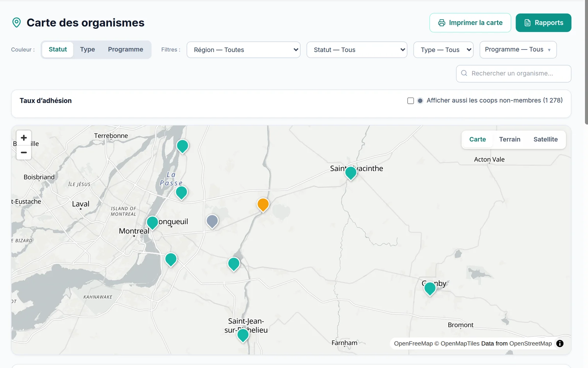Screen dimensions: 588x368
Task: Color markers by Statut
Action: click(x=58, y=49)
